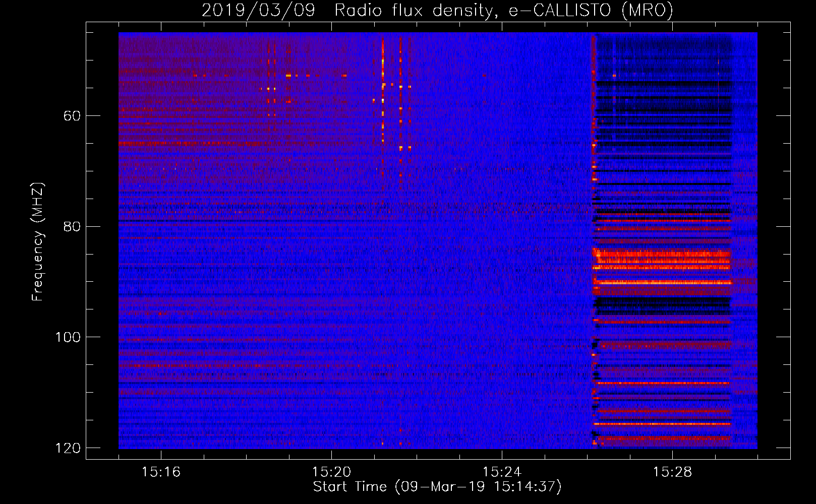Click the 60 frequency tick label
Image resolution: width=816 pixels, height=504 pixels.
pyautogui.click(x=72, y=116)
